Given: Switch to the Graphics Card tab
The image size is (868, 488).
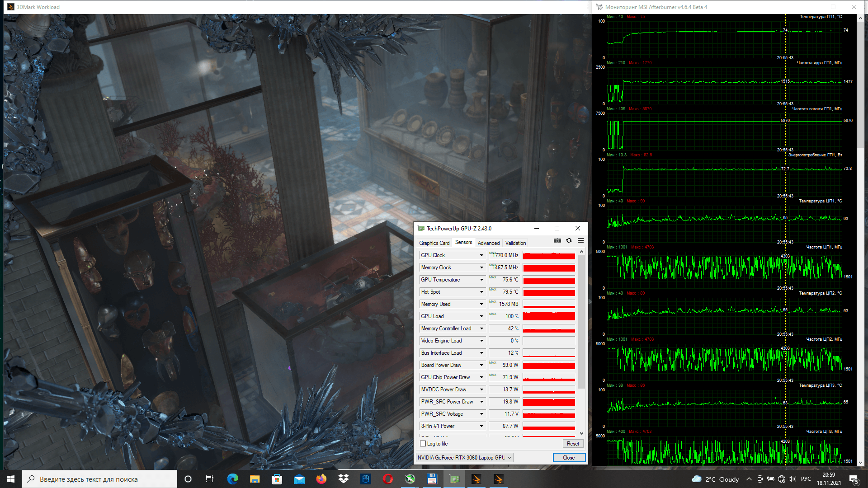Looking at the screenshot, I should click(434, 243).
